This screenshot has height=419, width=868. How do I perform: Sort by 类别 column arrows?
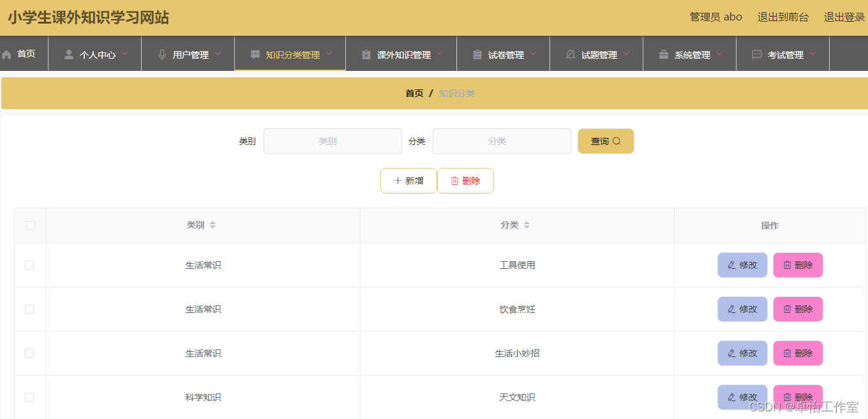tap(213, 225)
